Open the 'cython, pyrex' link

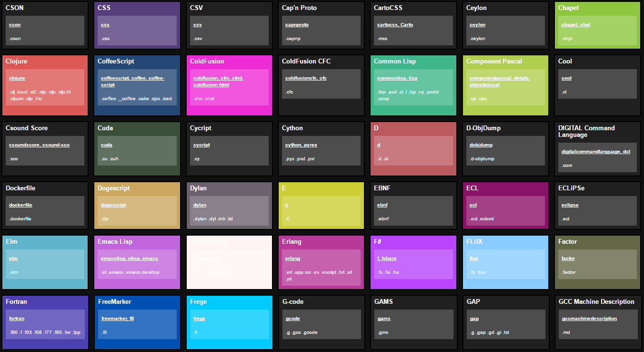[301, 145]
